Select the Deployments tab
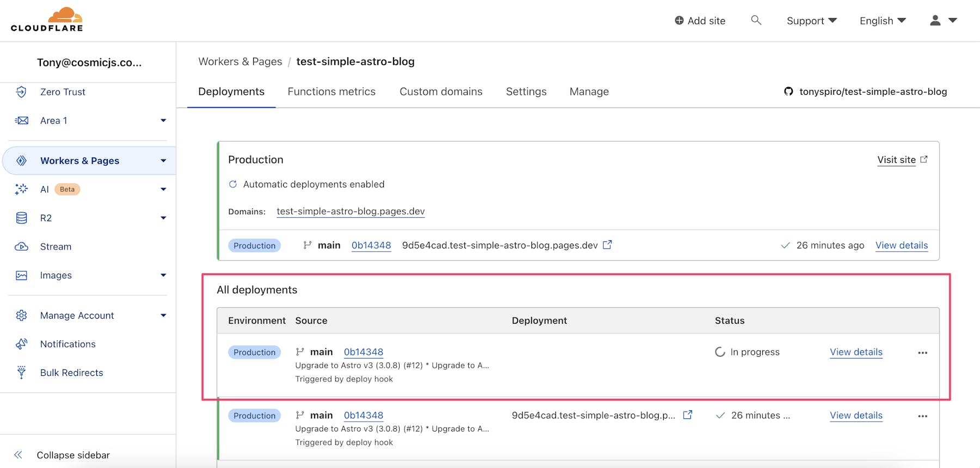The width and height of the screenshot is (980, 468). [231, 92]
